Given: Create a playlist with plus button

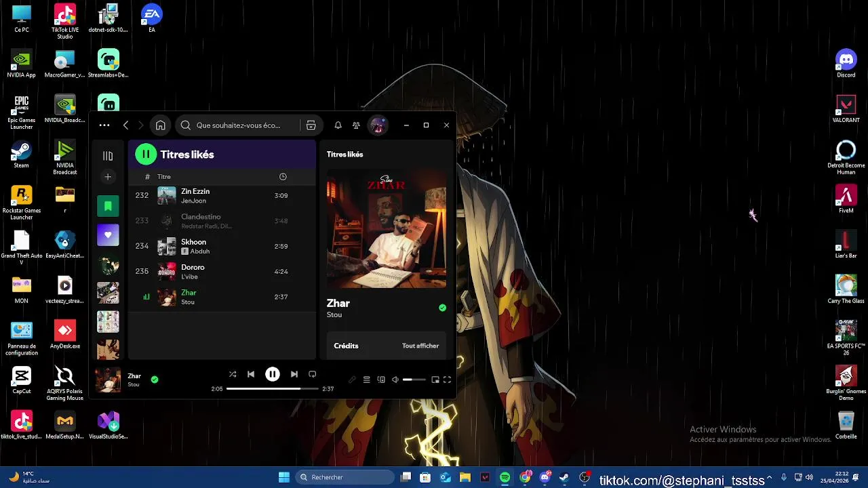Looking at the screenshot, I should [x=108, y=177].
